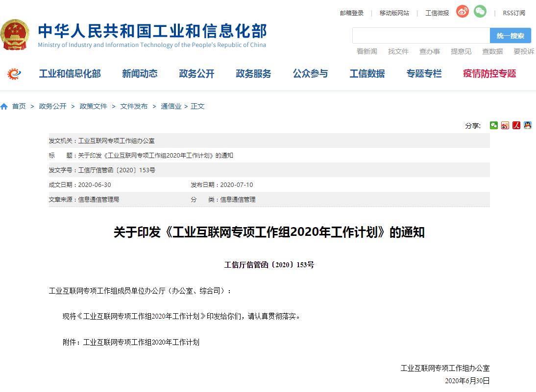Select the 要投诉 search option
Screen dimensions: 536x392
(x=524, y=51)
